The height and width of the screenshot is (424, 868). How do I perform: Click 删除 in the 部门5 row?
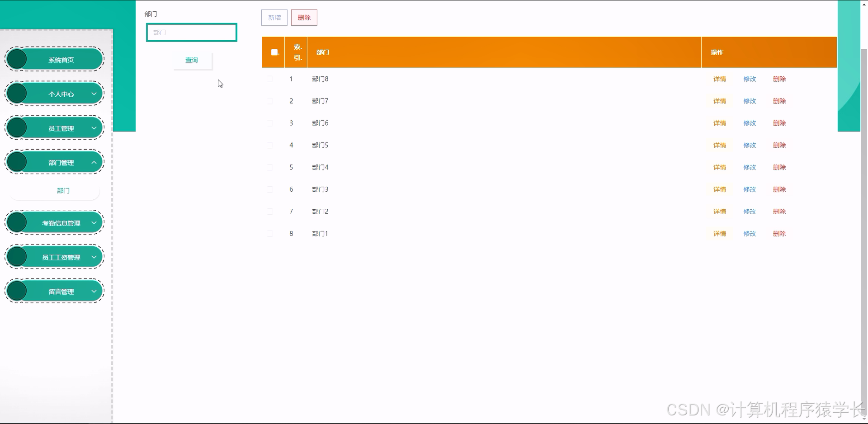tap(779, 146)
